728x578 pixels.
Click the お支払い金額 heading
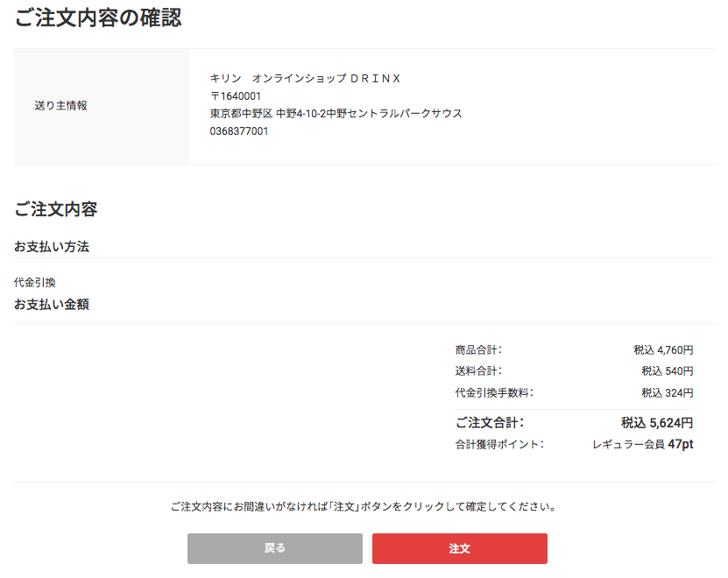coord(52,304)
